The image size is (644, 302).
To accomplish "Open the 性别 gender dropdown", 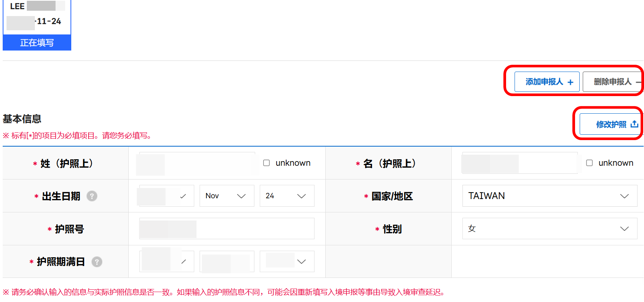I will pyautogui.click(x=549, y=229).
